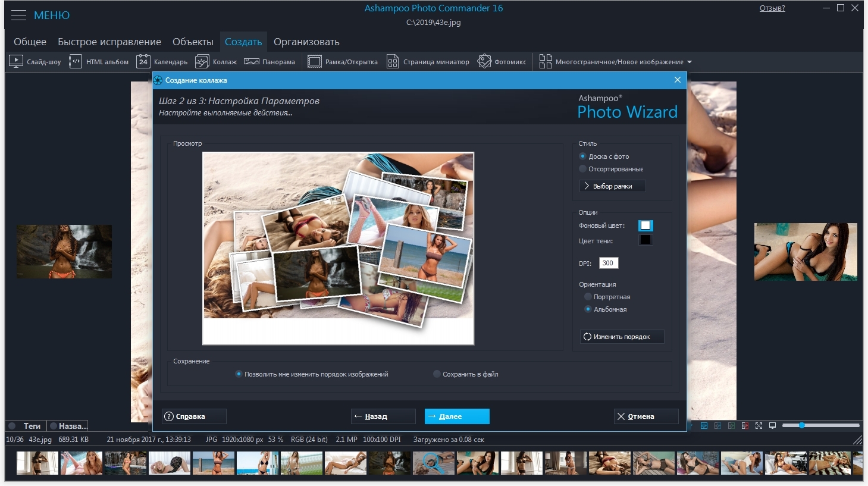Open the Рамка/Открытка tool
Image resolution: width=868 pixels, height=486 pixels.
343,61
